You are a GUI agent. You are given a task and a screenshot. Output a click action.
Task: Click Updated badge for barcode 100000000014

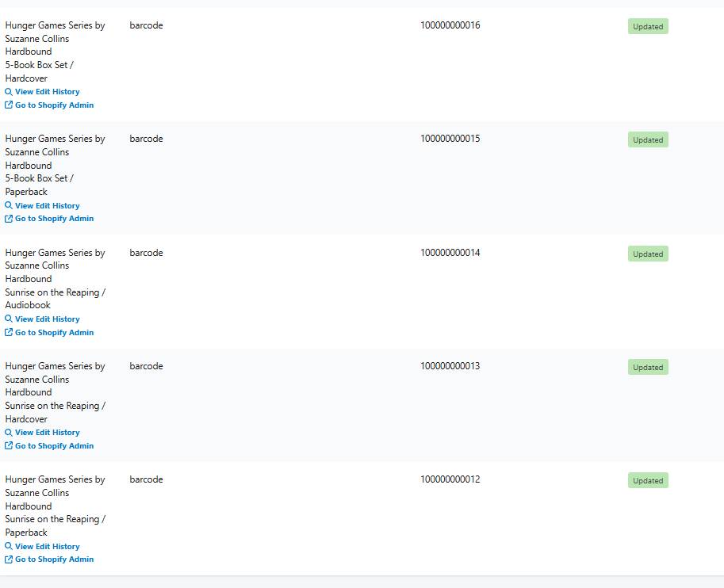(648, 254)
